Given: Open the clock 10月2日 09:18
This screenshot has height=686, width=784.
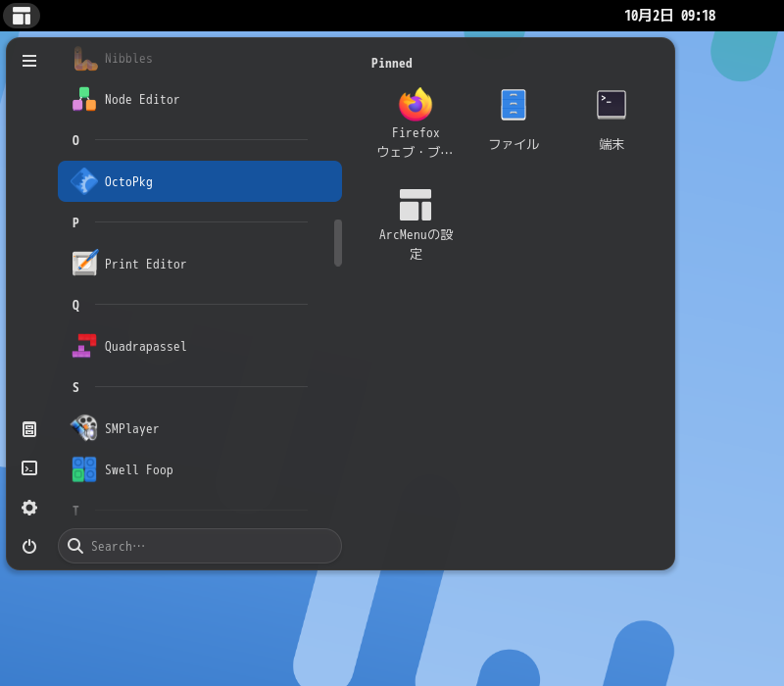Looking at the screenshot, I should tap(670, 16).
